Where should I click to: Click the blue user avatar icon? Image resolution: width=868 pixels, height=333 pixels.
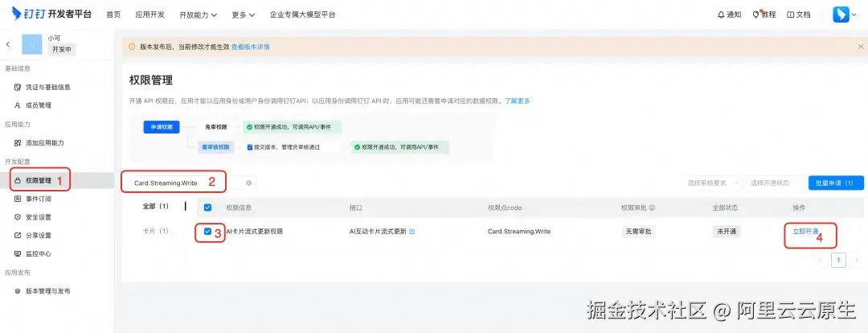841,14
